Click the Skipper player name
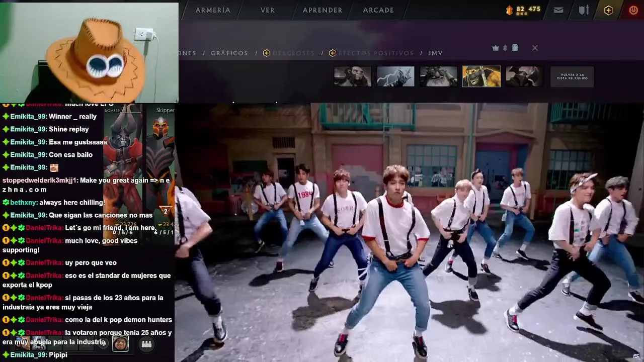Image resolution: width=644 pixels, height=362 pixels. click(165, 110)
